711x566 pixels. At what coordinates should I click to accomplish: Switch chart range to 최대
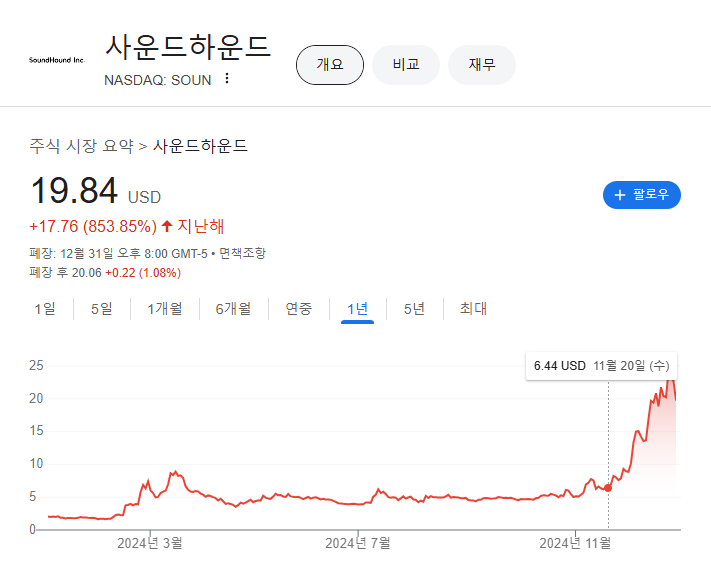click(473, 309)
